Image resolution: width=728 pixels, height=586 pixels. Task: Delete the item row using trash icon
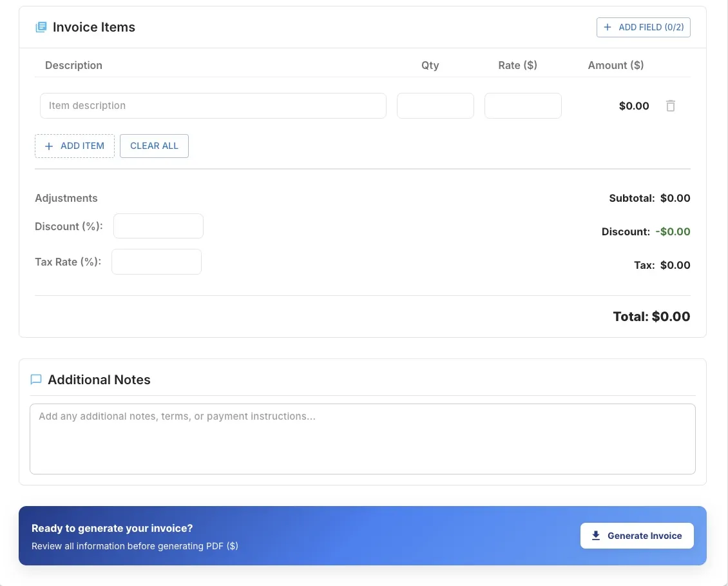point(670,106)
